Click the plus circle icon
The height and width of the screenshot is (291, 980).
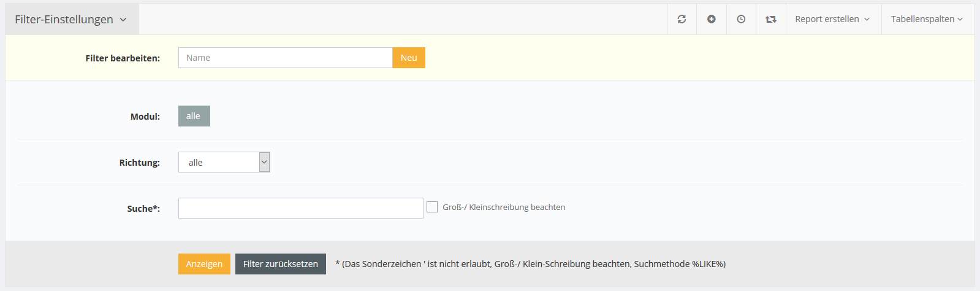(x=712, y=19)
